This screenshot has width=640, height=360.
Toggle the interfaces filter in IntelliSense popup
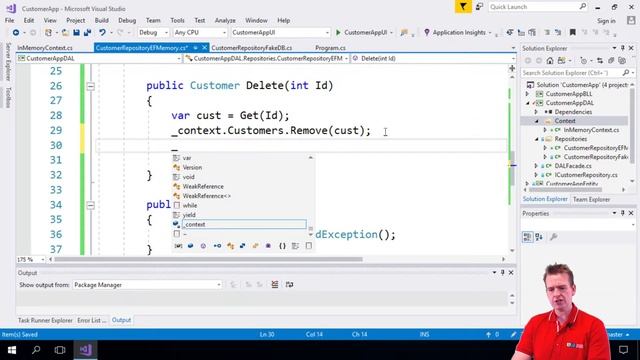click(217, 246)
